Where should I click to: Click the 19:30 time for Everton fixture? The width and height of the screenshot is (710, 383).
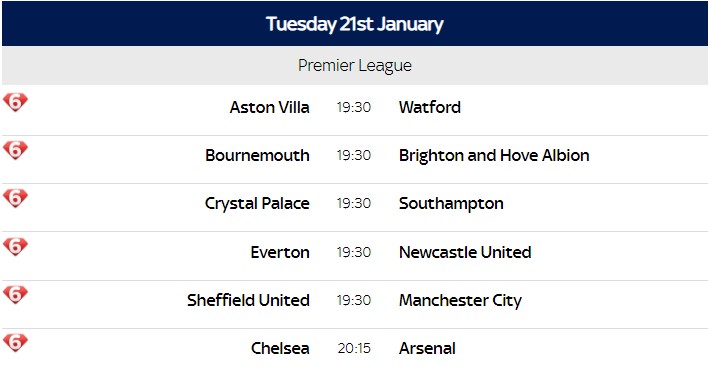pos(354,252)
